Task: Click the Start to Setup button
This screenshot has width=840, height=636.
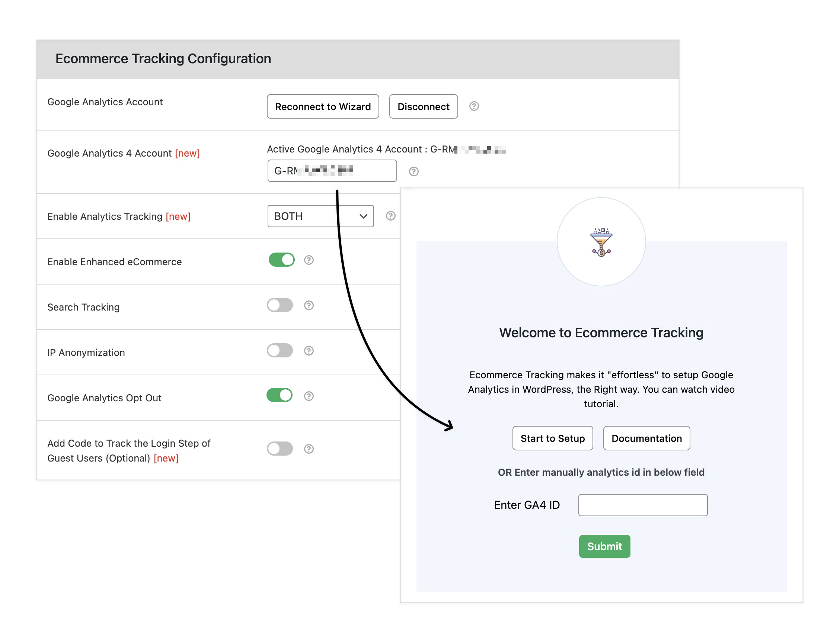Action: pyautogui.click(x=553, y=438)
